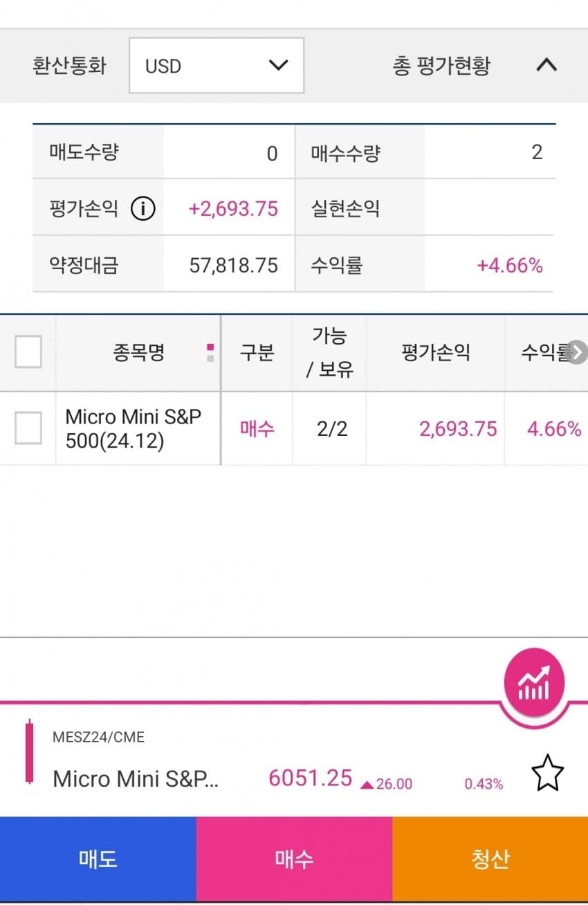This screenshot has width=588, height=905.
Task: Select the 종목명 column header
Action: point(138,353)
